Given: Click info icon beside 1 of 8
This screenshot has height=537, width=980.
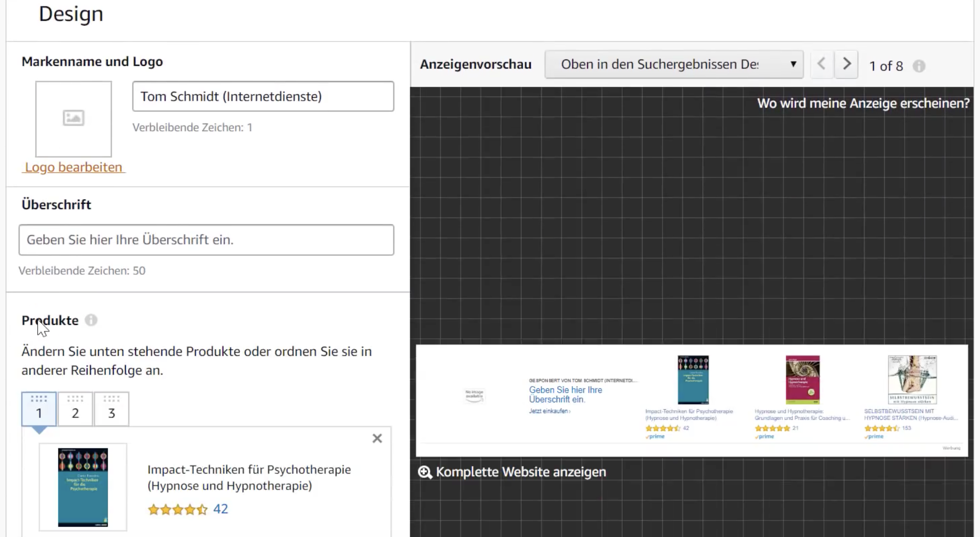Looking at the screenshot, I should 919,66.
